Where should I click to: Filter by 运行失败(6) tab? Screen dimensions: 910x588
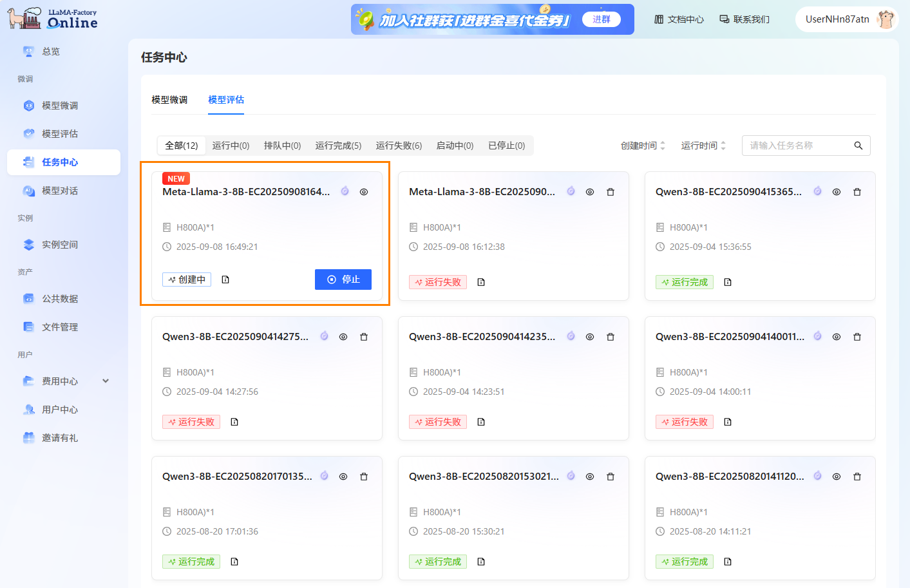click(x=399, y=146)
